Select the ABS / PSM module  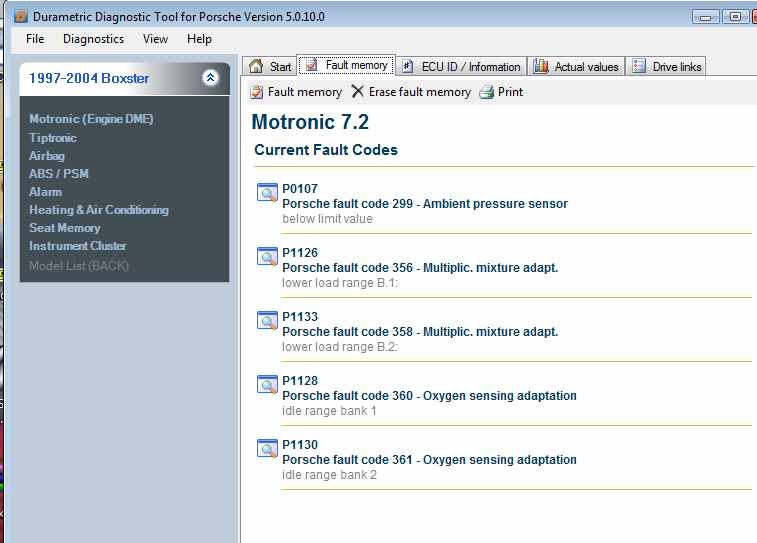pos(59,174)
